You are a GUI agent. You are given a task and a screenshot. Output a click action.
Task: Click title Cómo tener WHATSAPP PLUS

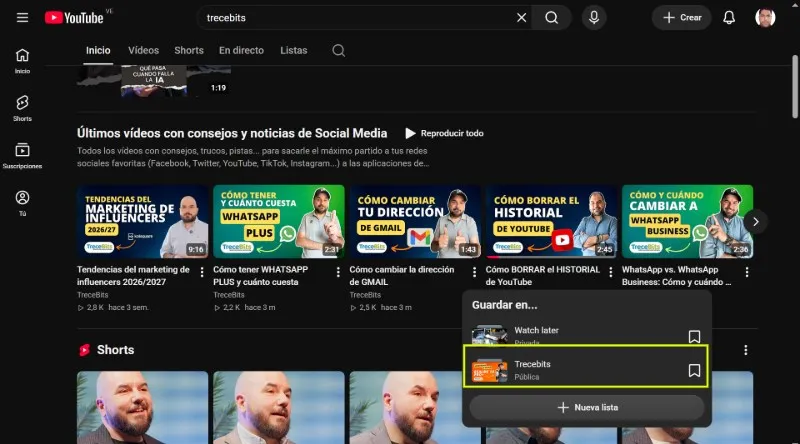click(261, 276)
